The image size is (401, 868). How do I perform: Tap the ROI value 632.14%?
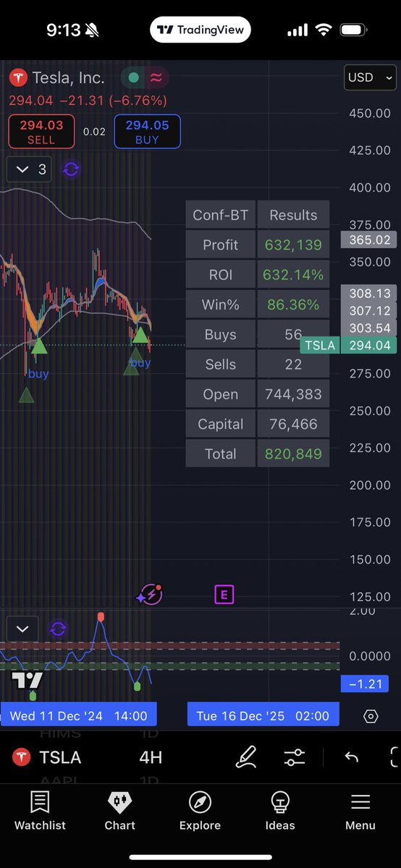(x=293, y=275)
